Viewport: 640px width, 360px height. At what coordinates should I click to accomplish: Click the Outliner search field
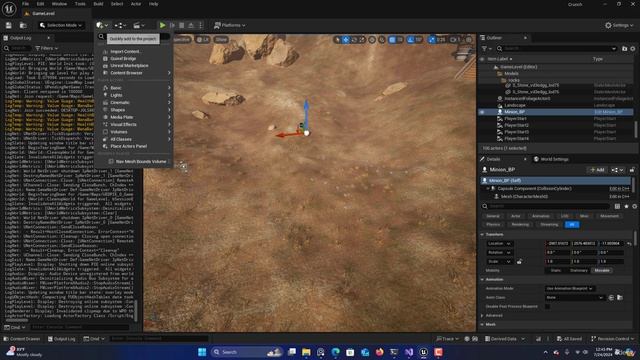557,49
